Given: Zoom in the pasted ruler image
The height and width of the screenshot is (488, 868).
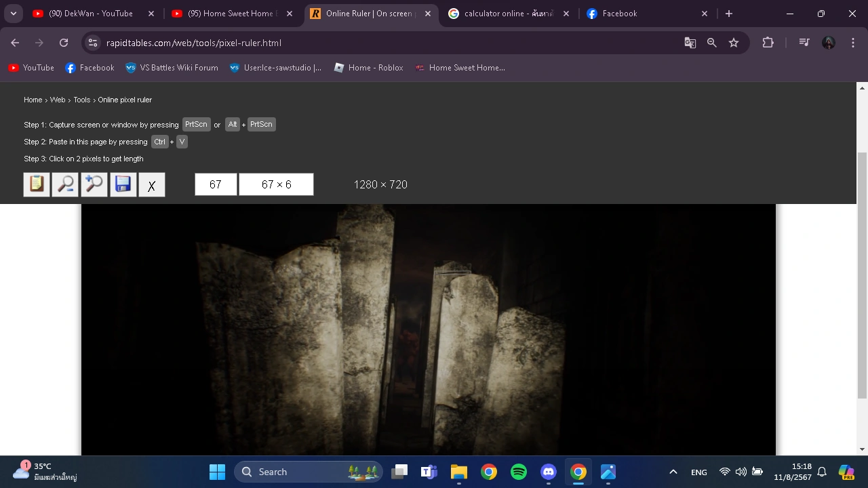Looking at the screenshot, I should pyautogui.click(x=94, y=184).
